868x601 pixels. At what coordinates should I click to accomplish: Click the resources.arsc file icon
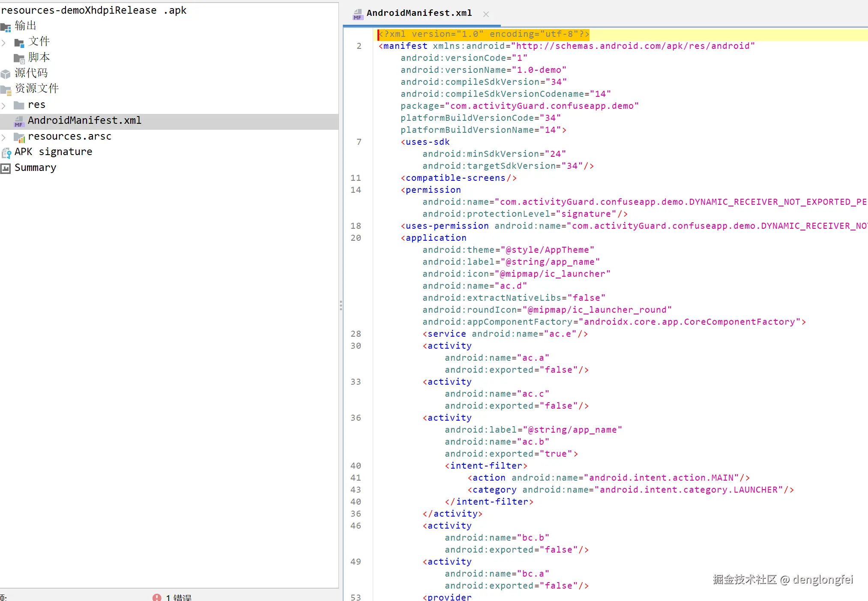pos(19,138)
